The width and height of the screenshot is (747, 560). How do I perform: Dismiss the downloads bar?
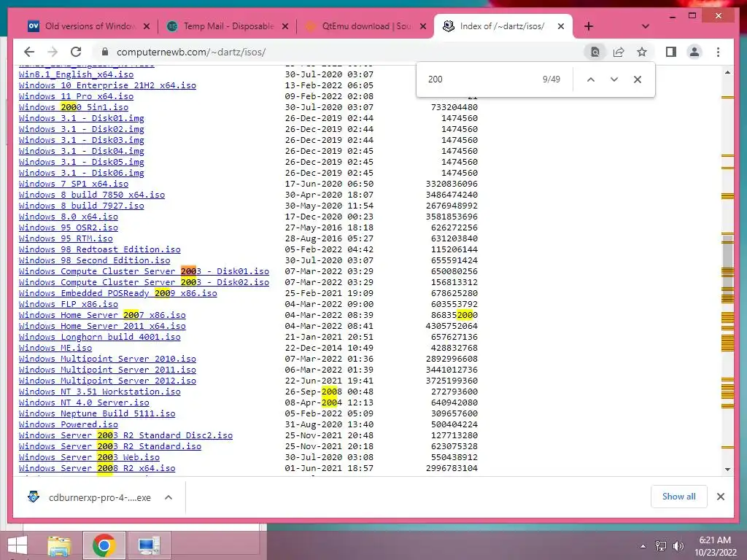[720, 497]
